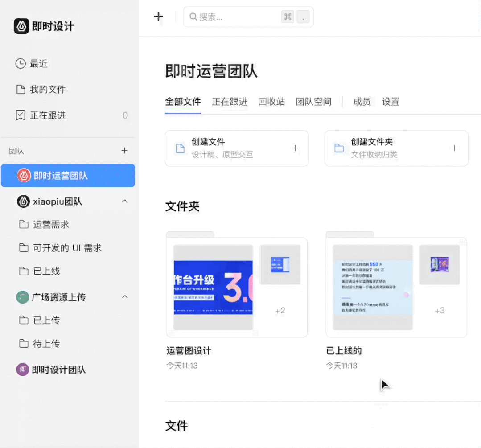The image size is (481, 448).
Task: Click the 运营图设计 folder name
Action: 189,350
